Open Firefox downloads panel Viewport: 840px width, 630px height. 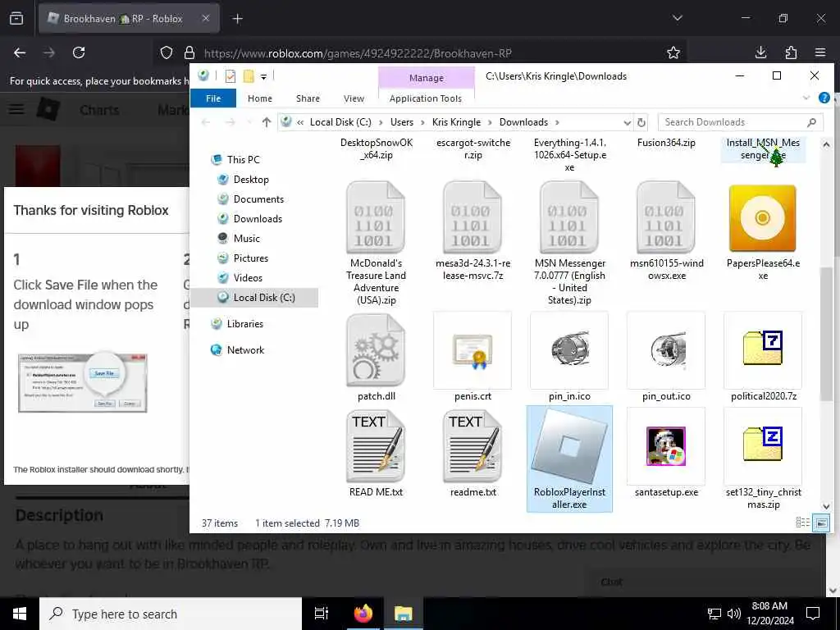pyautogui.click(x=760, y=52)
